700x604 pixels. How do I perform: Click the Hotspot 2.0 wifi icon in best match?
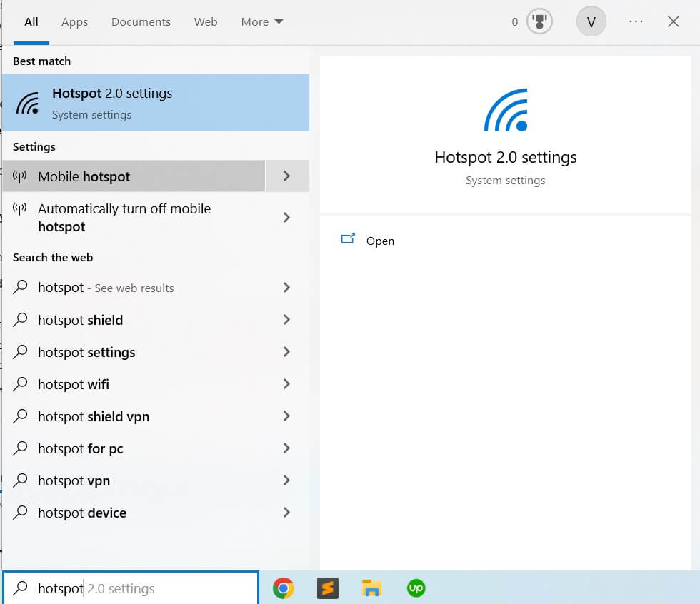(x=28, y=103)
